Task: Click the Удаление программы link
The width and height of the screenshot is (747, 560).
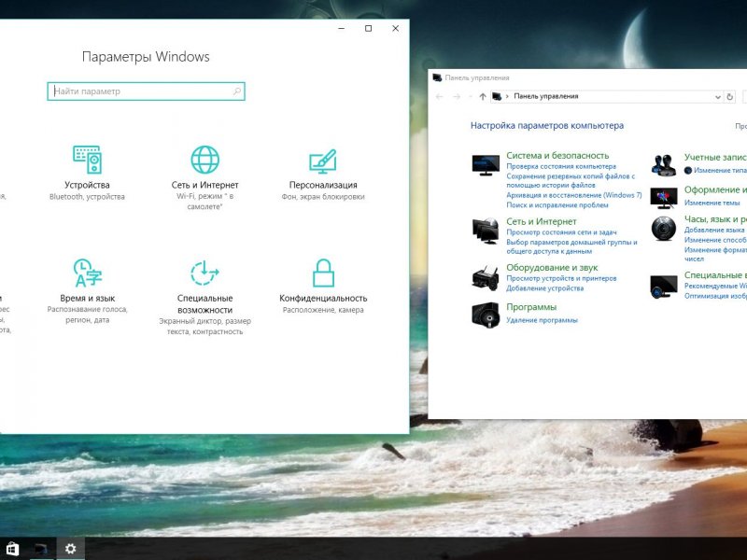Action: (x=542, y=320)
